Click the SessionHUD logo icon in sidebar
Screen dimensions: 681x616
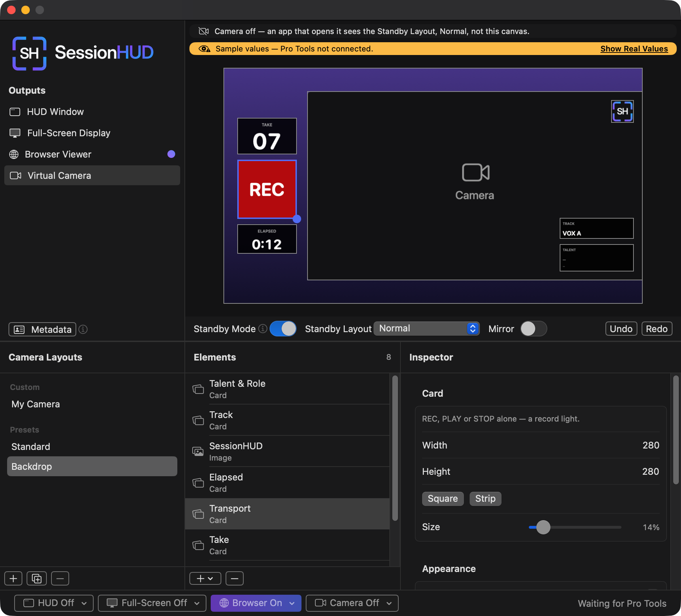click(x=29, y=53)
